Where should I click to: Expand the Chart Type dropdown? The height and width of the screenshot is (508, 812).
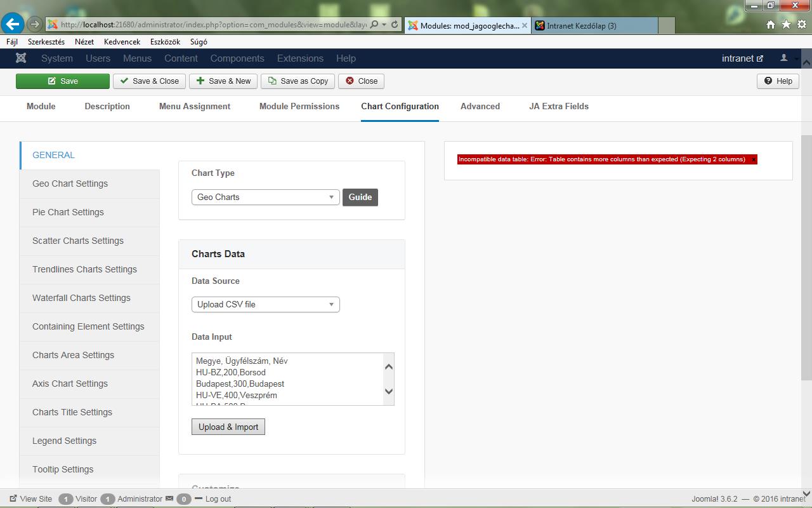tap(265, 197)
